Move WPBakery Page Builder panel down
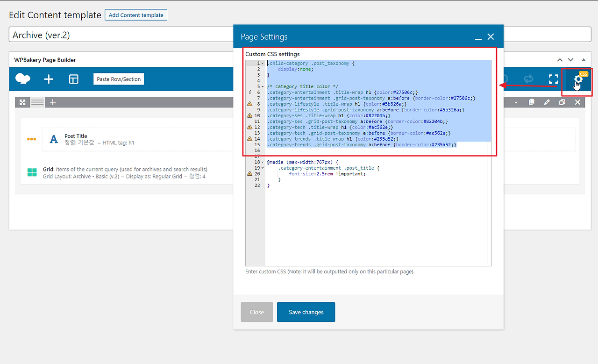598x364 pixels. click(x=570, y=60)
